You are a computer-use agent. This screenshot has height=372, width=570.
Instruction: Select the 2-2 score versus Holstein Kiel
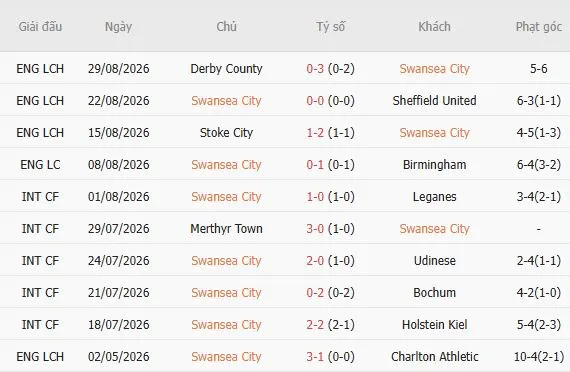[315, 325]
